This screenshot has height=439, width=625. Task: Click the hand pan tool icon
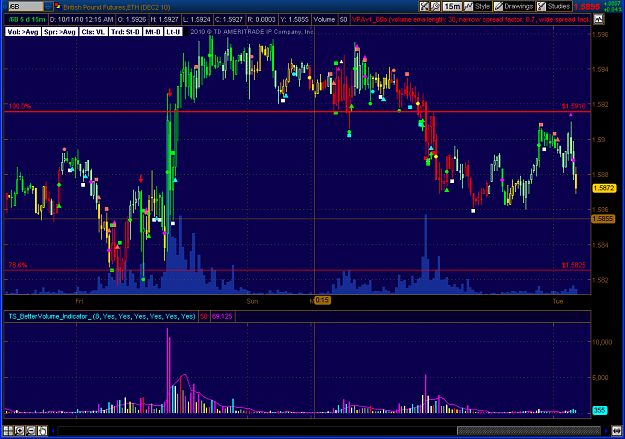click(x=43, y=431)
